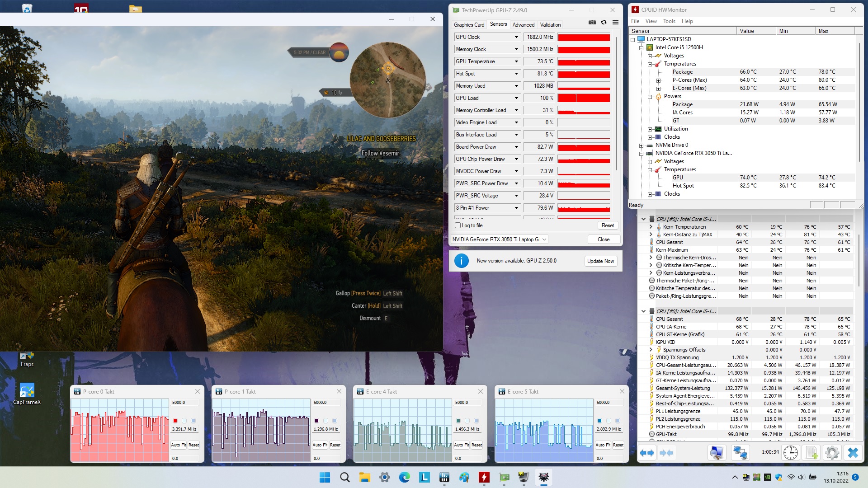
Task: Open HWMonitor red lightning taskbar icon
Action: (484, 477)
